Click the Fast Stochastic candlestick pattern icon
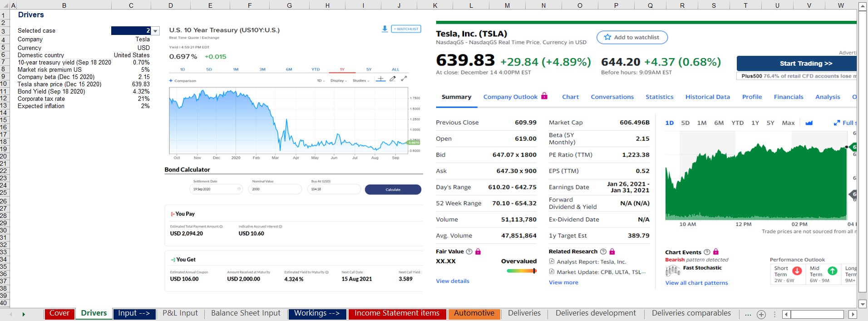Viewport: 868px width, 321px height. click(672, 271)
